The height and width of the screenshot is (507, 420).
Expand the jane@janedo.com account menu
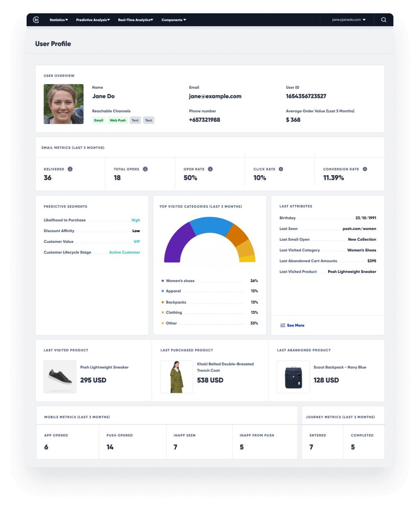(349, 20)
